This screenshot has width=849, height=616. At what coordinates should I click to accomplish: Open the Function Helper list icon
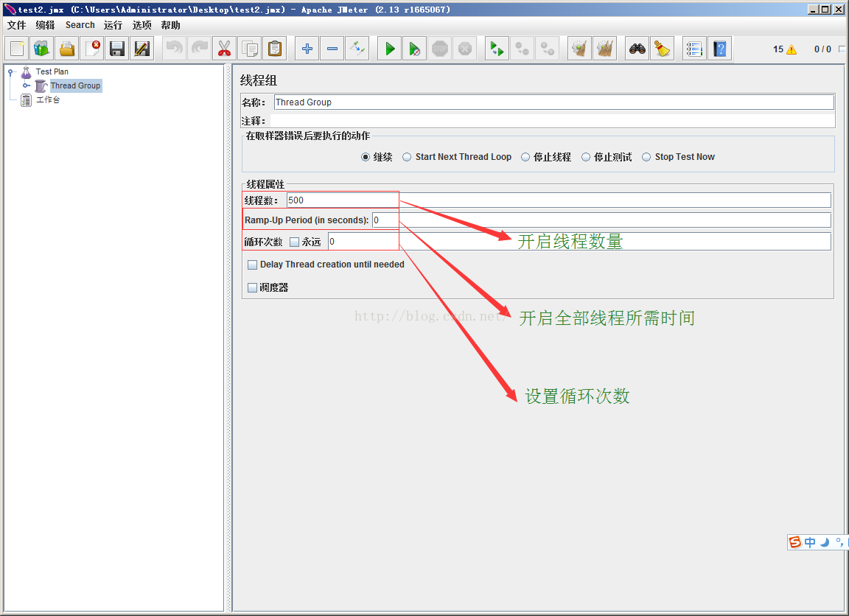695,49
